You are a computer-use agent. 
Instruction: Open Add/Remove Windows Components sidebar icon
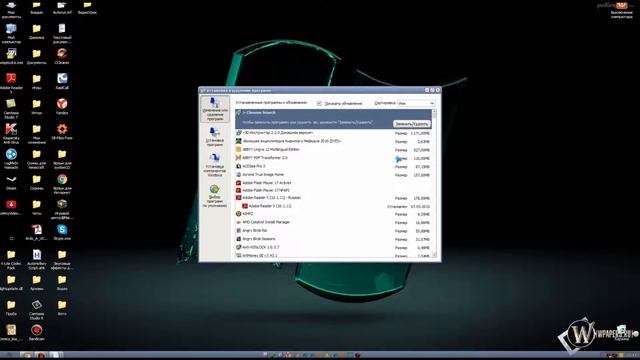pyautogui.click(x=215, y=164)
